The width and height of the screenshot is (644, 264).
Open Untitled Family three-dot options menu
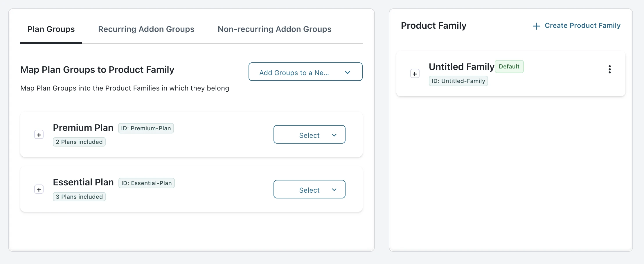tap(609, 69)
